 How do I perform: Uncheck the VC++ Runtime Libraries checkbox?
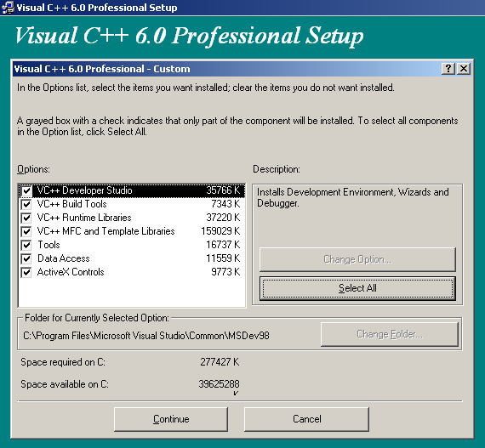pos(26,218)
